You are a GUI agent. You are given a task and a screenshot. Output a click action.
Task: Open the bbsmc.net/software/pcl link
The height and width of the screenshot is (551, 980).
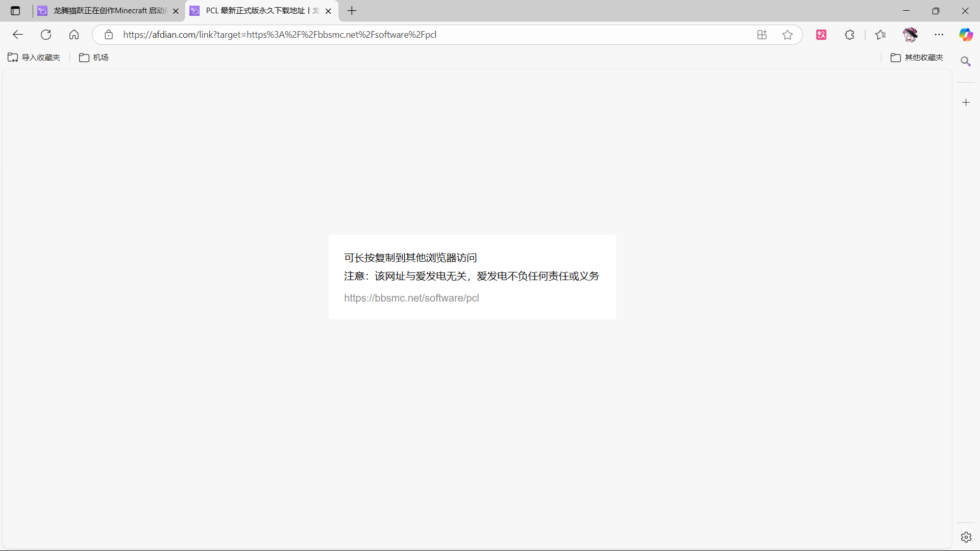[411, 298]
